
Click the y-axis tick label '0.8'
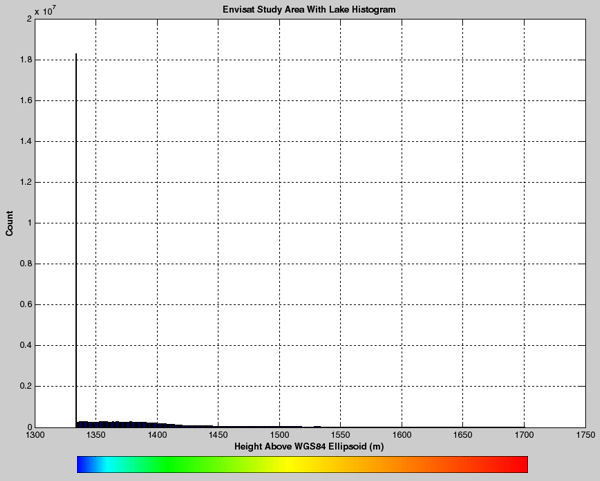pos(26,264)
